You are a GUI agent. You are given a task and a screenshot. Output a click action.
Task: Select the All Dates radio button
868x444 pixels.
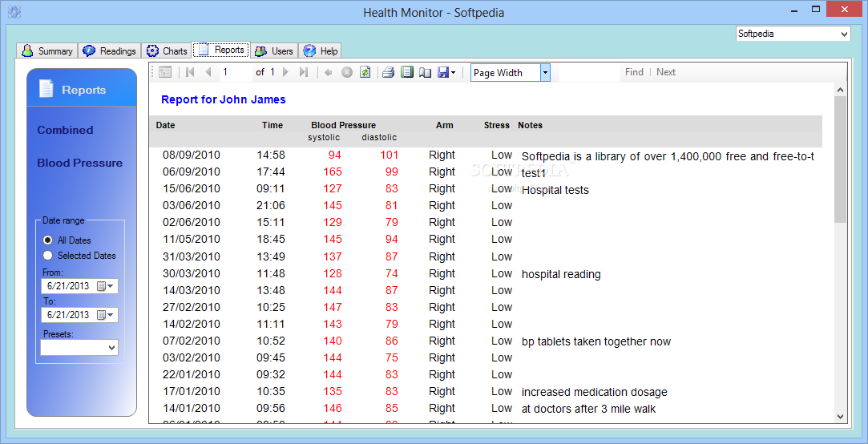[47, 240]
